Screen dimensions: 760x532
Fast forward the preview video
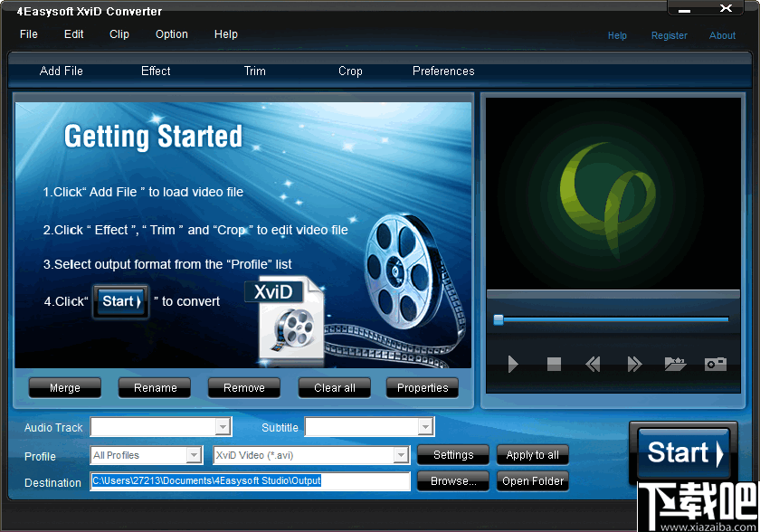(x=633, y=365)
